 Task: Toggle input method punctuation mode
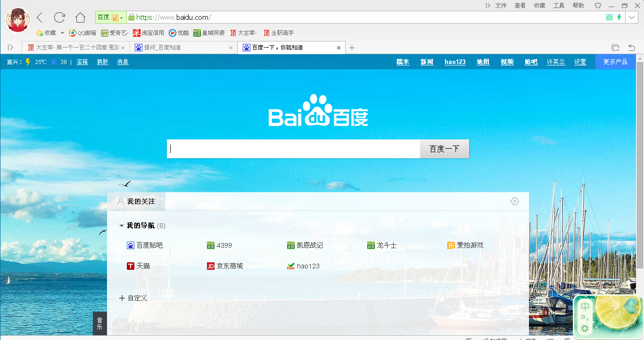[585, 317]
